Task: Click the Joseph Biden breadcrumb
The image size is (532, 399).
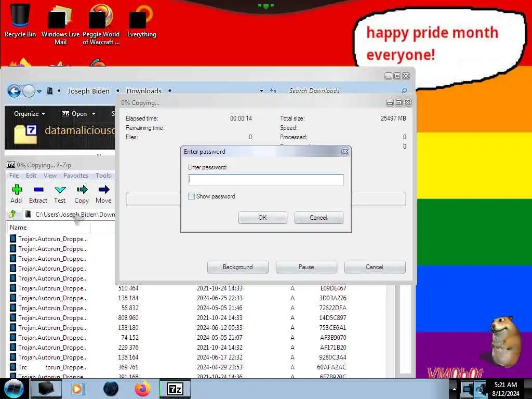Action: (88, 91)
